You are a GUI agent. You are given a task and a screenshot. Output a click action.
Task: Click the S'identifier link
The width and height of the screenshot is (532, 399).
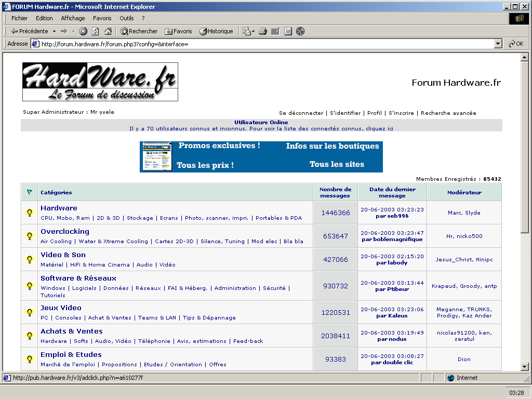(345, 113)
